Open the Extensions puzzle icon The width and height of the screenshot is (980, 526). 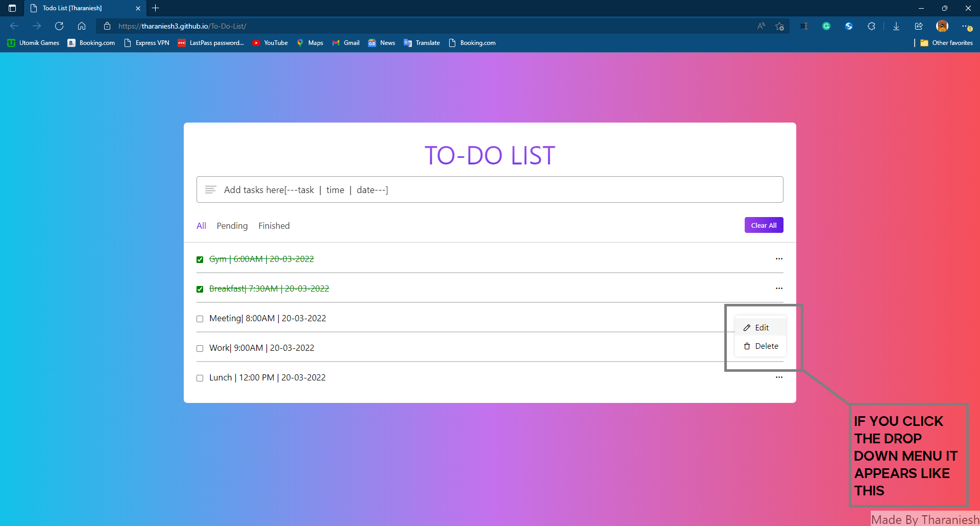coord(871,26)
